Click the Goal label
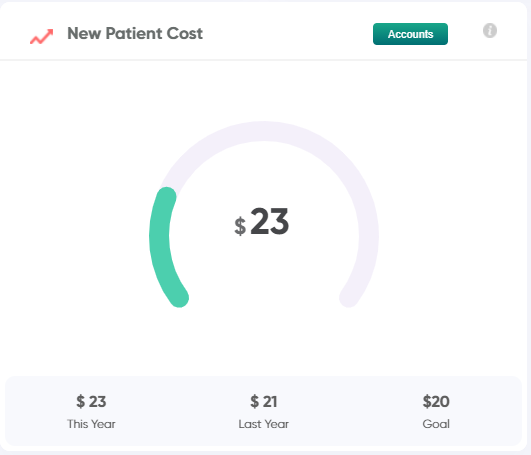This screenshot has width=531, height=455. 436,424
